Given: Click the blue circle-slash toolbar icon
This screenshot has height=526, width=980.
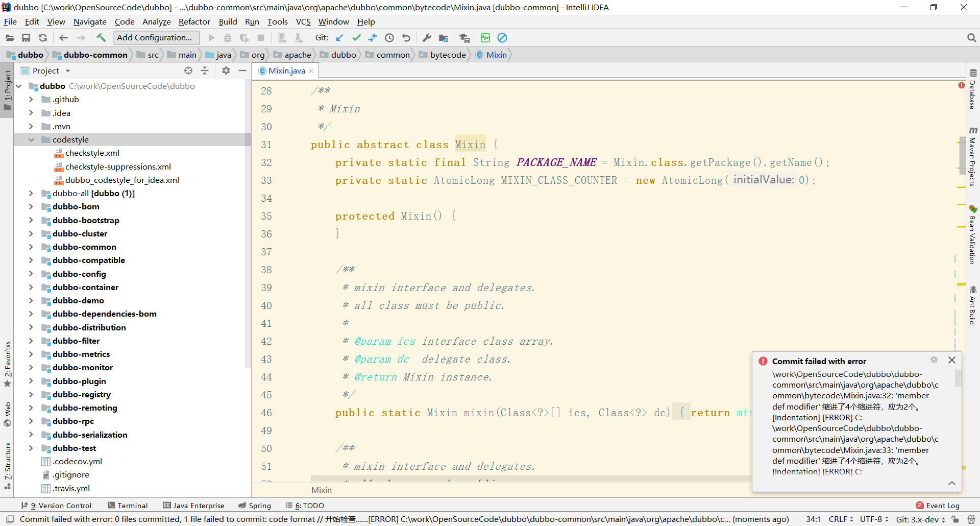Looking at the screenshot, I should (502, 38).
